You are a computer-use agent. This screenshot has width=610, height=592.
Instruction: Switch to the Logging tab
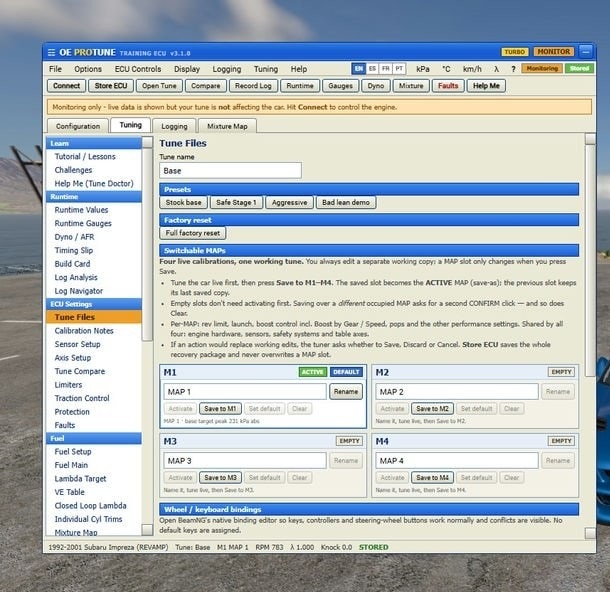174,126
